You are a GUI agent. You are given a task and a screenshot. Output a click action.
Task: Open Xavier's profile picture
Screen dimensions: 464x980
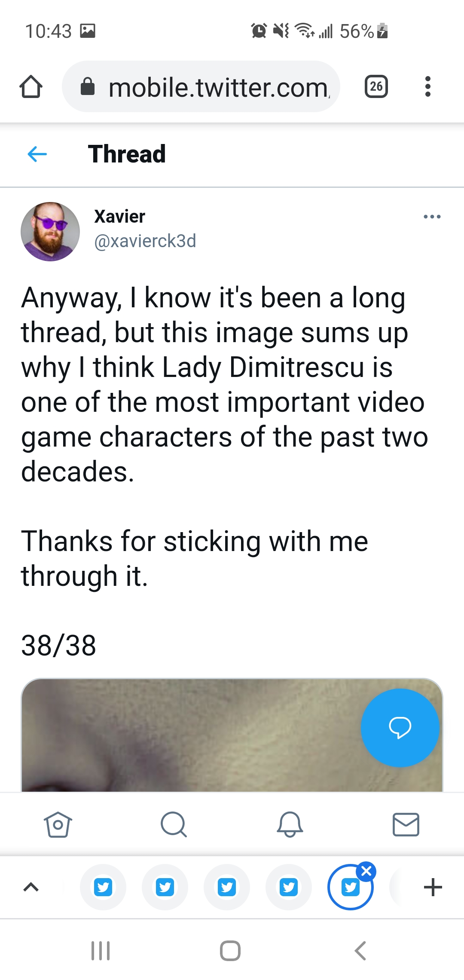[x=50, y=232]
